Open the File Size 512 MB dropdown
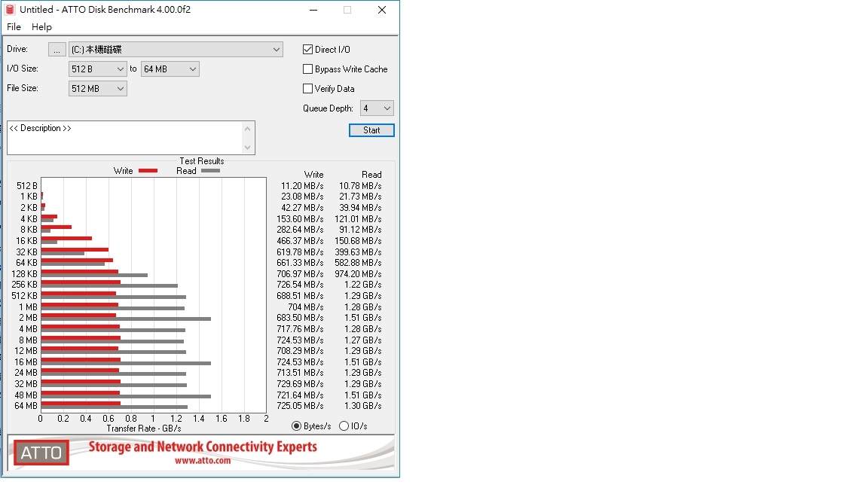 [97, 89]
